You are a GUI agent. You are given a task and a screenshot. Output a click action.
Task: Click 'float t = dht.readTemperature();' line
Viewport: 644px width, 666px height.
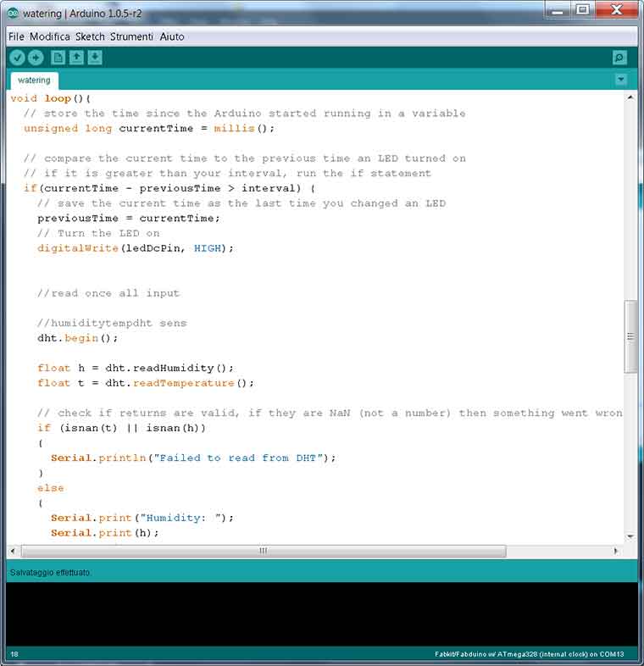pos(146,383)
